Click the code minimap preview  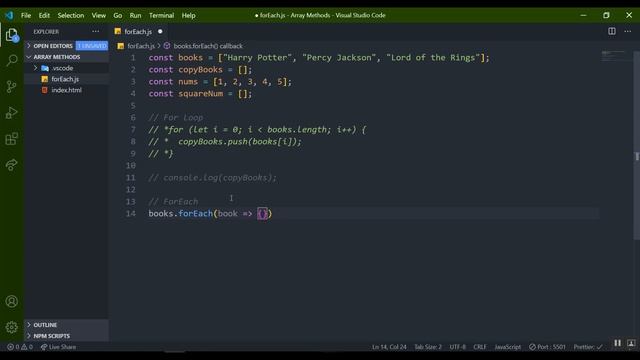pos(613,56)
